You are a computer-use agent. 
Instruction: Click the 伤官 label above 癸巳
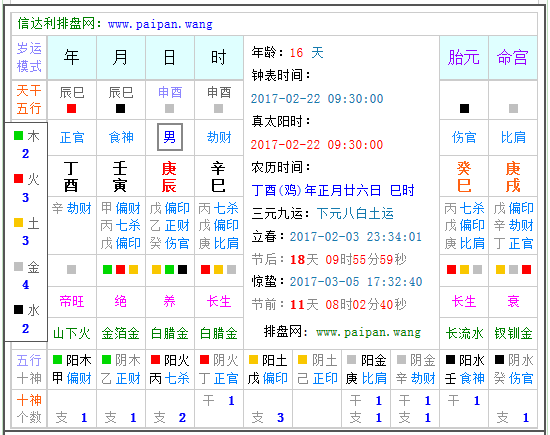pos(464,137)
